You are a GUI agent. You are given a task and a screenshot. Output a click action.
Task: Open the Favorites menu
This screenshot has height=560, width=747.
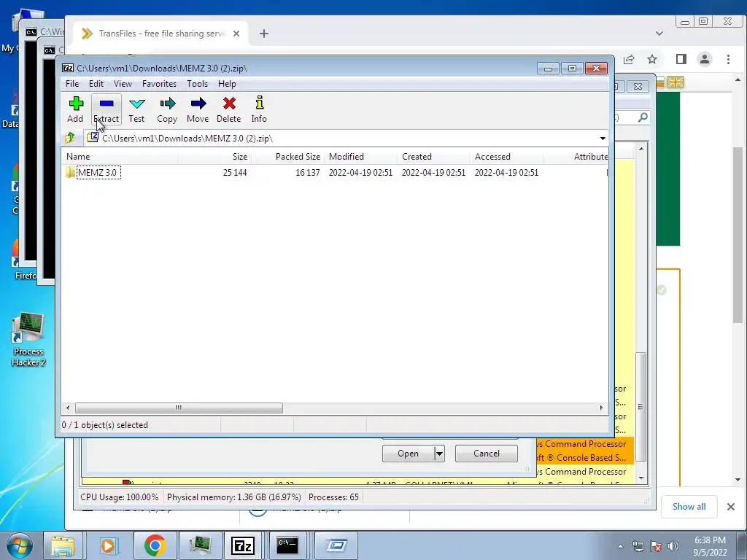(x=159, y=84)
